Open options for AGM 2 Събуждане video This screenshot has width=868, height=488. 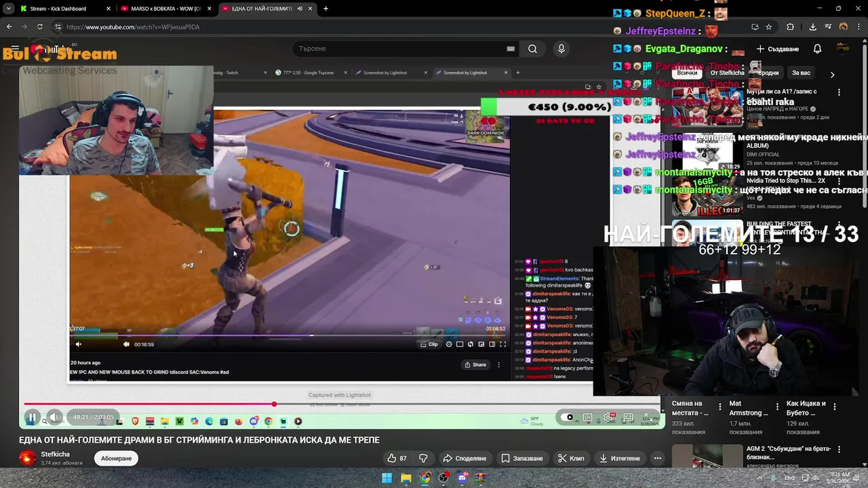coord(839,449)
